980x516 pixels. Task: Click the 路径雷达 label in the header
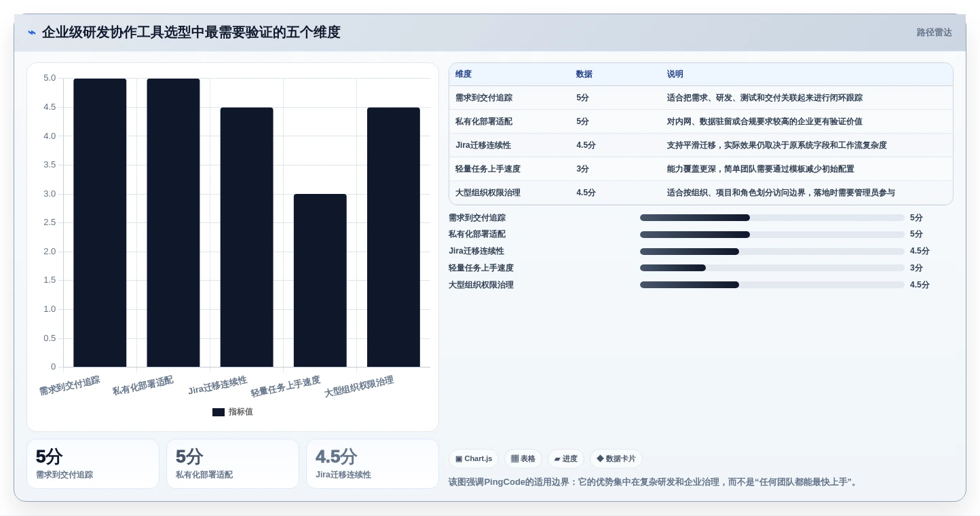tap(934, 33)
